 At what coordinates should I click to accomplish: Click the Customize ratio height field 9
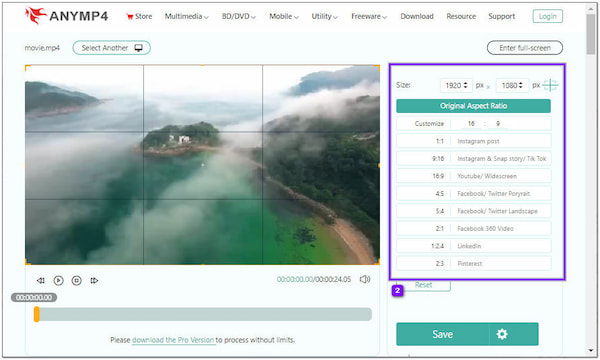(497, 124)
